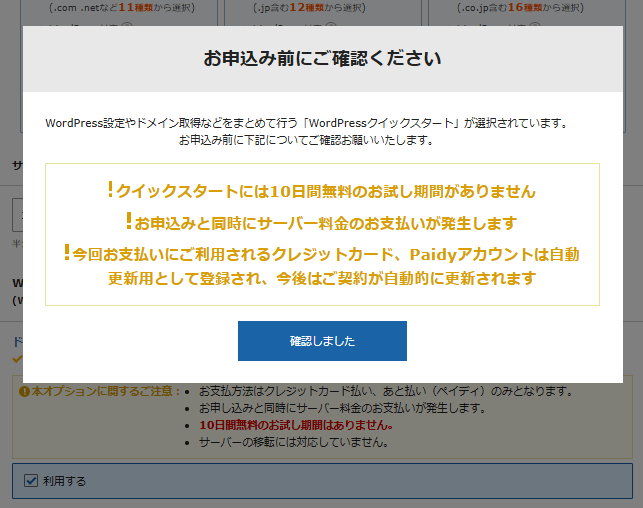Click orange warning icon beside 本オプションに関するご注意
Viewport: 643px width, 508px height.
click(x=24, y=391)
